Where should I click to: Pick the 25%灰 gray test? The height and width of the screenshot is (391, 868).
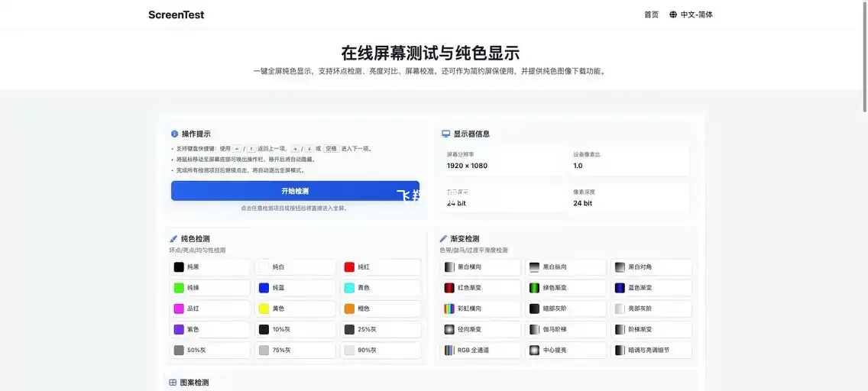(381, 330)
